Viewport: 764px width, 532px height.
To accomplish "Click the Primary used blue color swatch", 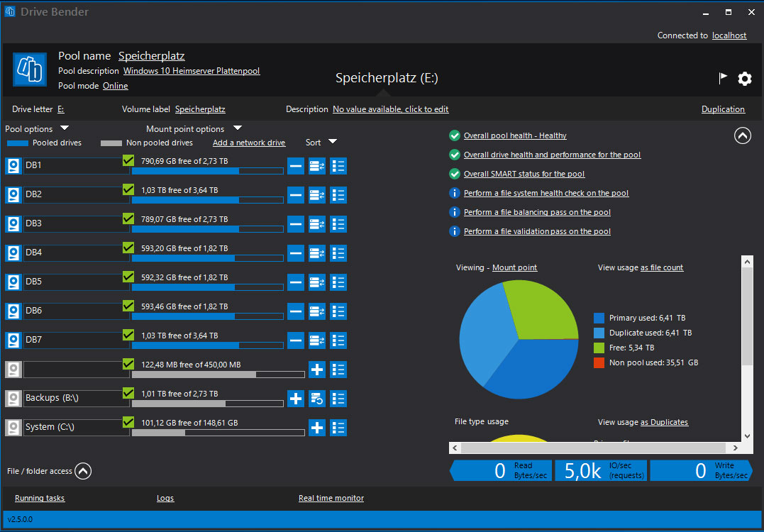I will [599, 318].
